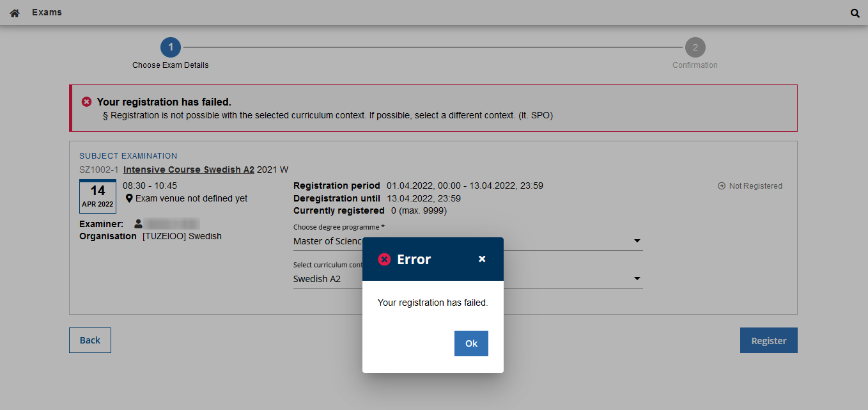Expand the degree programme dropdown arrow
The image size is (868, 410).
coord(637,241)
